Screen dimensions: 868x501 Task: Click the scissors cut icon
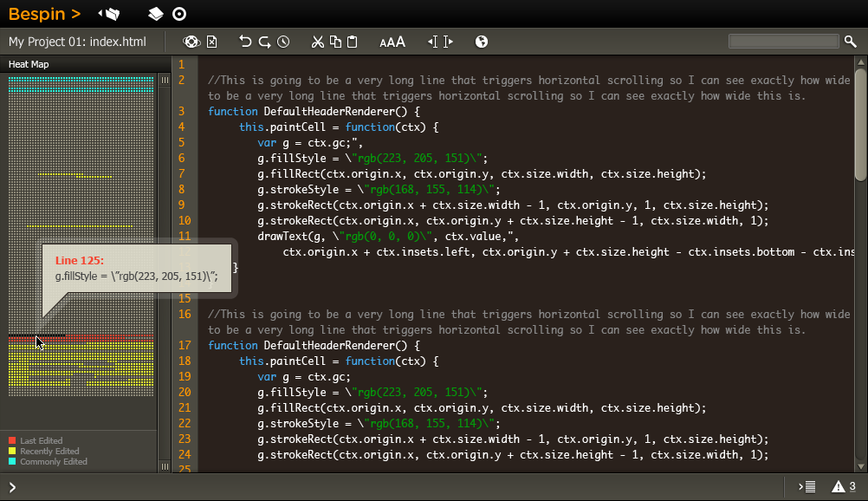click(x=318, y=42)
